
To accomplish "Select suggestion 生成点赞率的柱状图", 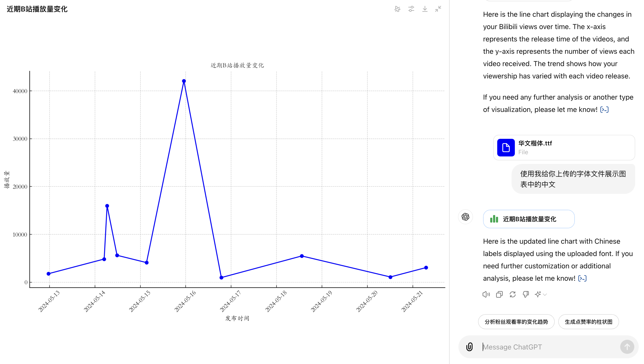I will coord(588,322).
